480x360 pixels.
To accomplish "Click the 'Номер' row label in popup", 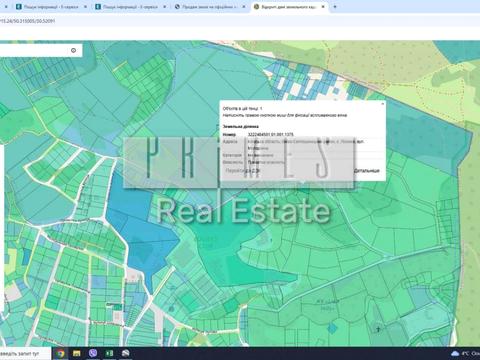I will coord(229,134).
